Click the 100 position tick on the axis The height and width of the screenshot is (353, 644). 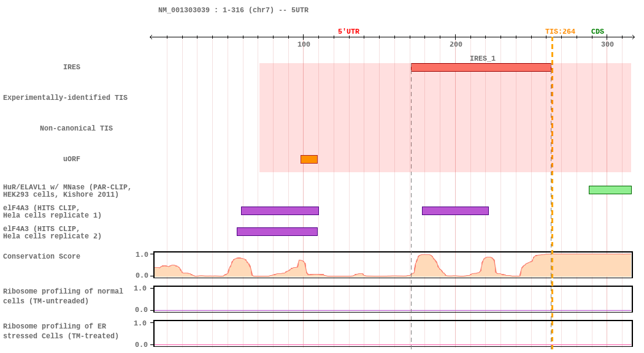[x=304, y=38]
